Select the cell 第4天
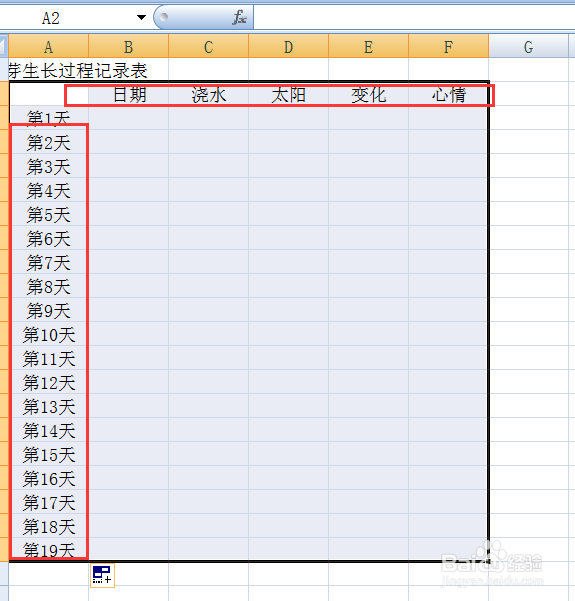Viewport: 575px width, 601px height. [48, 190]
